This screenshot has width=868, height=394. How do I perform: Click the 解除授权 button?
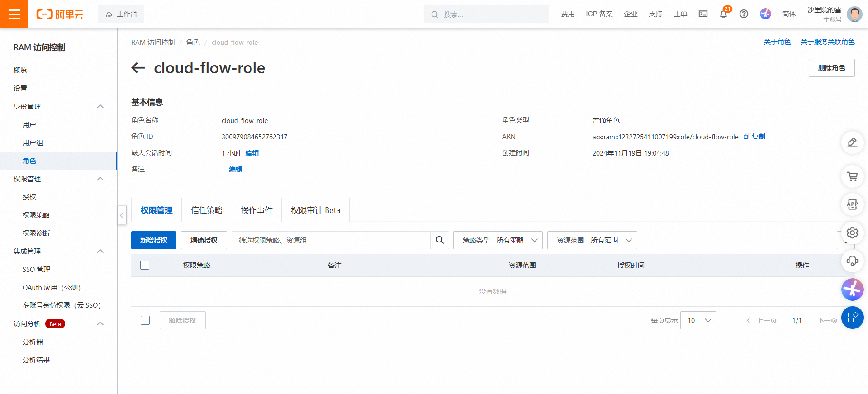click(x=183, y=320)
